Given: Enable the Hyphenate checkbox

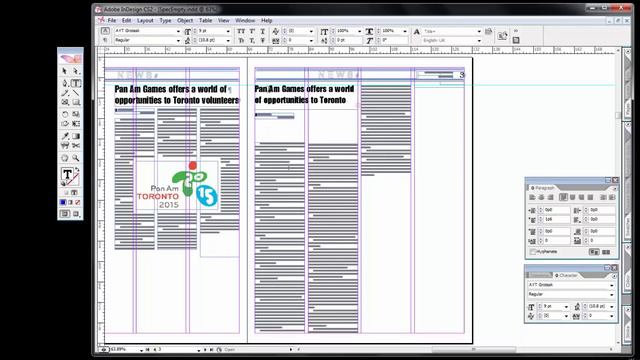Looking at the screenshot, I should [x=533, y=252].
